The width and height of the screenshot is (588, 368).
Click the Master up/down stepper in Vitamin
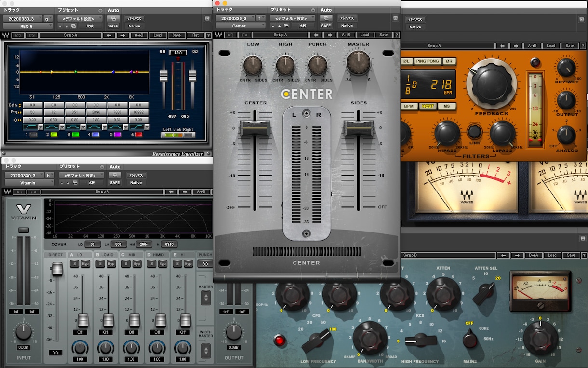206,298
